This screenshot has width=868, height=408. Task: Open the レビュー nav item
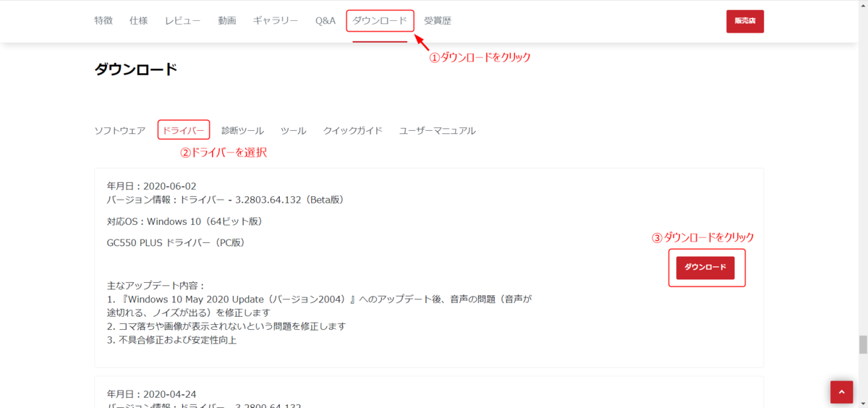click(x=182, y=21)
